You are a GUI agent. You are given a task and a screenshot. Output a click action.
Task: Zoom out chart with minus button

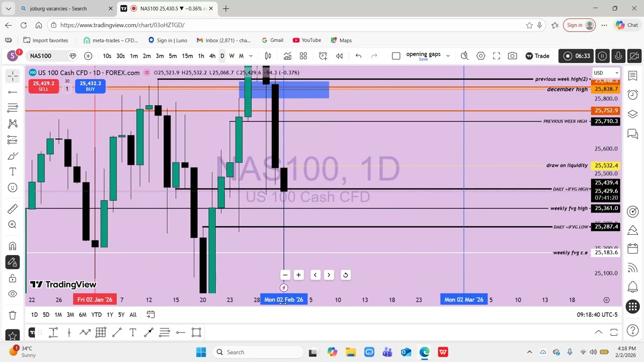click(285, 275)
